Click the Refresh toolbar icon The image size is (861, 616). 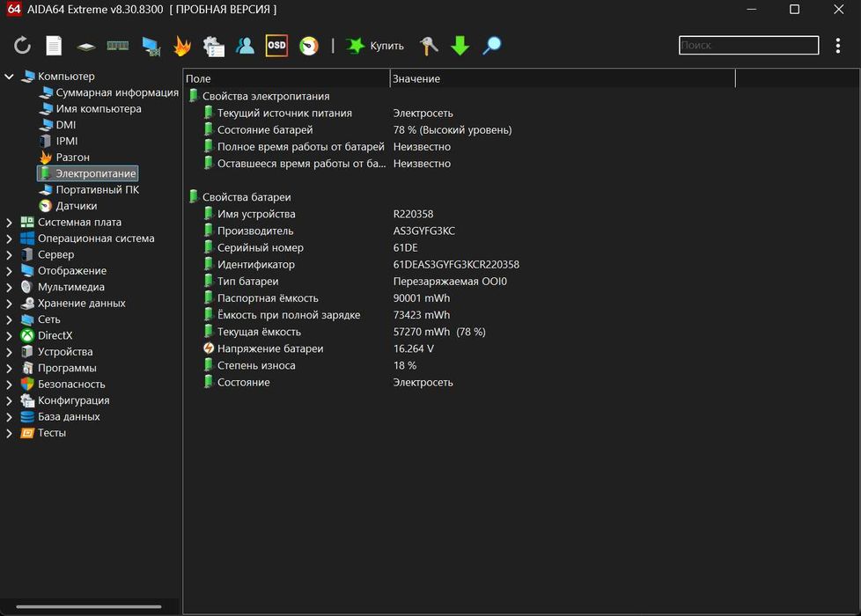pyautogui.click(x=22, y=46)
